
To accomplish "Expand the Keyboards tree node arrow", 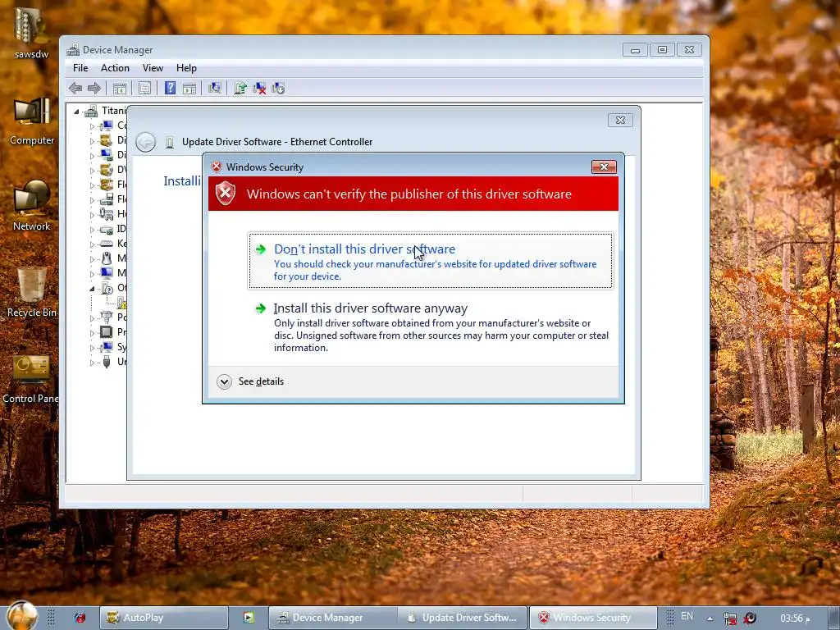I will 92,244.
